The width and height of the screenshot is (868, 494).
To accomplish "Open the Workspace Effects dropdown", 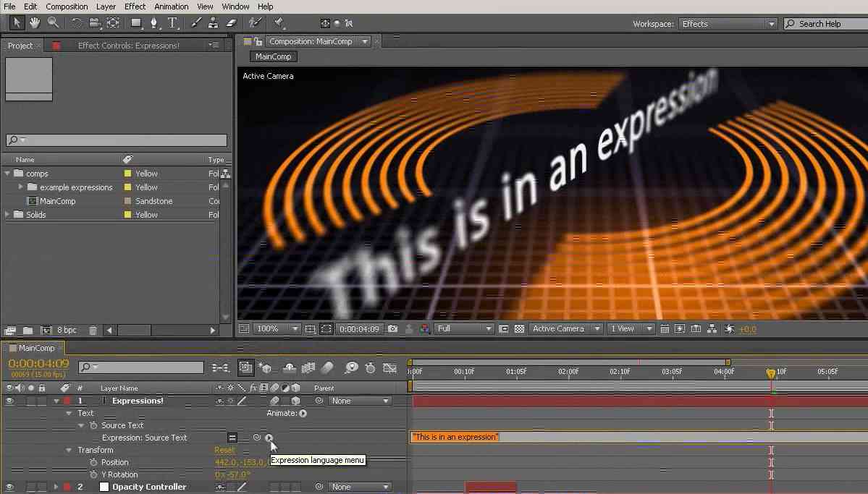I will click(728, 24).
